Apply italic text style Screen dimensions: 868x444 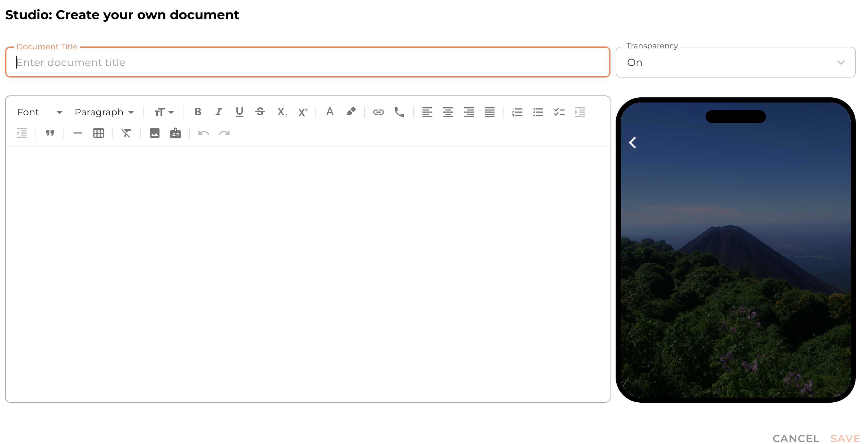pyautogui.click(x=219, y=112)
